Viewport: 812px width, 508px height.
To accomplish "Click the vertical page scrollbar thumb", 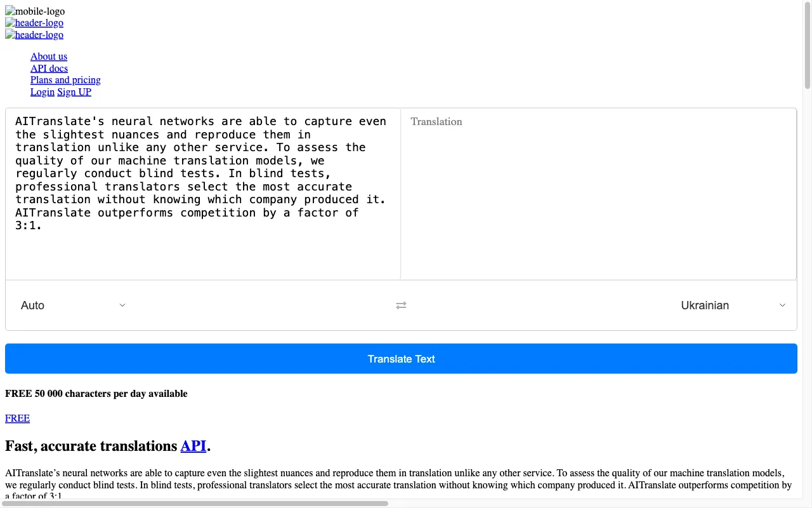I will (808, 45).
